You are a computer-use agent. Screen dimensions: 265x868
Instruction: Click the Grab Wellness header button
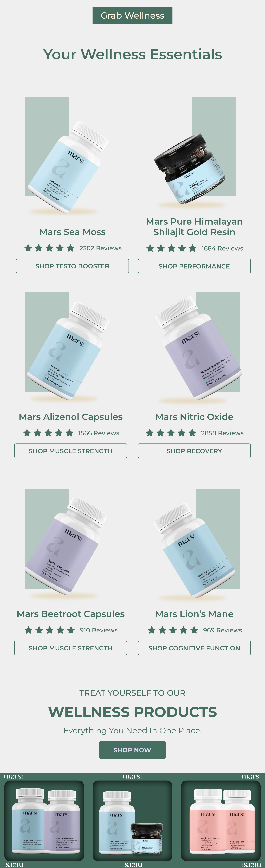[132, 15]
